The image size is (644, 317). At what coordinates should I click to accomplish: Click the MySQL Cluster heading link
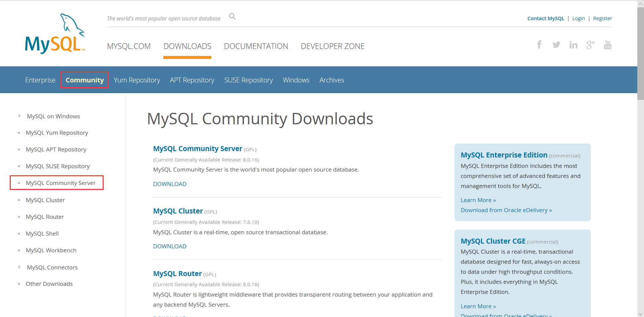click(x=178, y=211)
